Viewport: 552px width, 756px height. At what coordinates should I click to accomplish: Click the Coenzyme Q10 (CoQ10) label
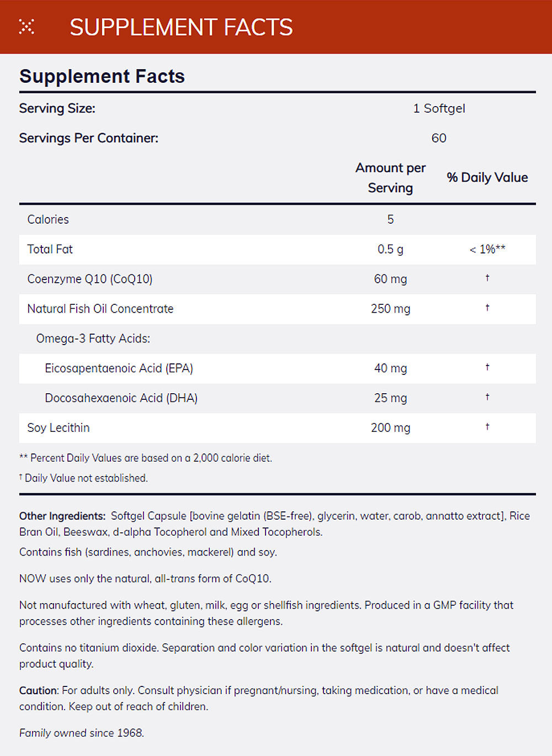pyautogui.click(x=90, y=279)
